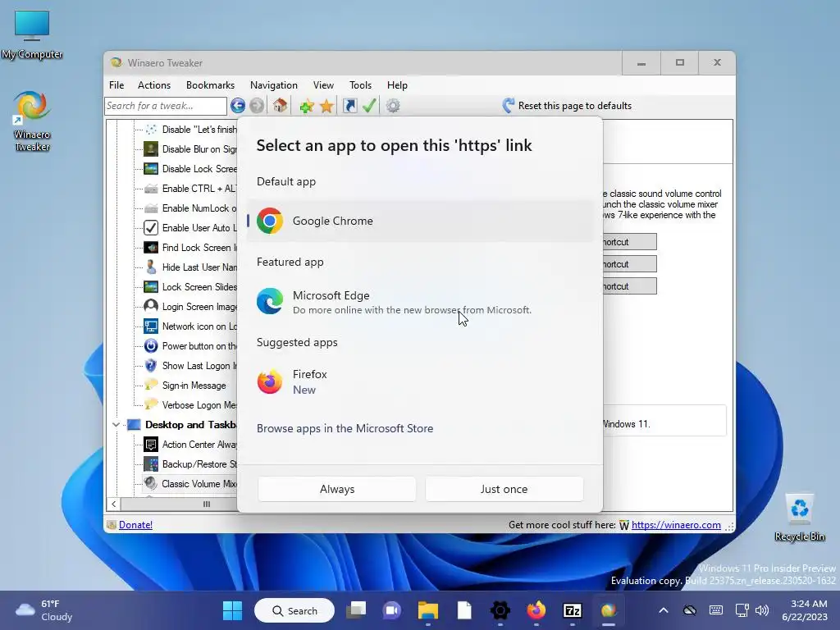
Task: Click Browse apps in the Microsoft Store
Action: (345, 428)
